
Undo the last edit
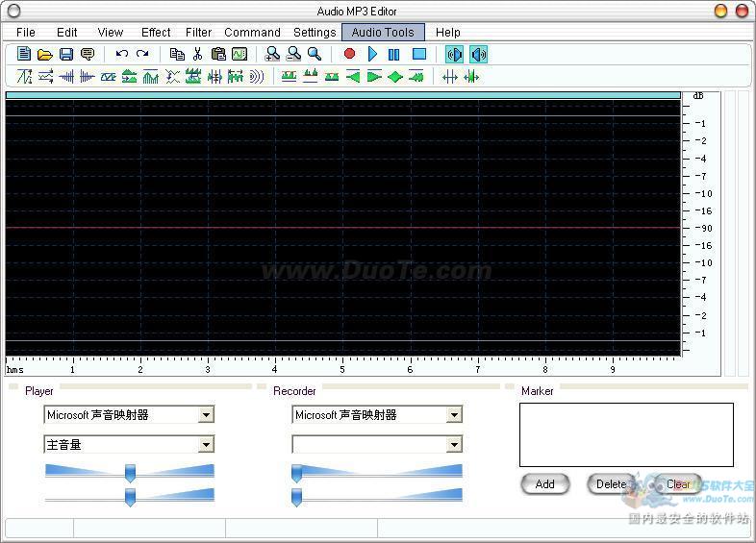point(121,54)
